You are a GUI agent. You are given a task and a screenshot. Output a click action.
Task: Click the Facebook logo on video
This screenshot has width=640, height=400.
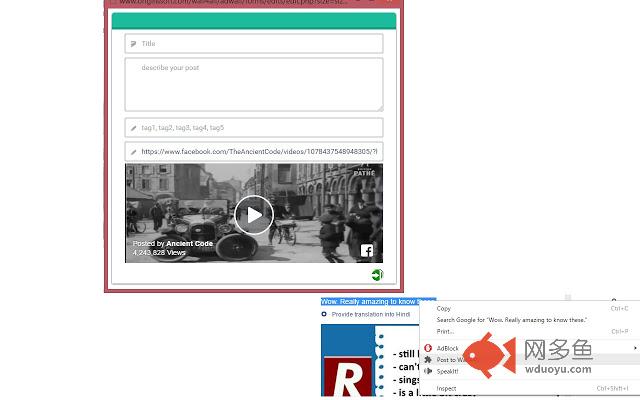367,251
